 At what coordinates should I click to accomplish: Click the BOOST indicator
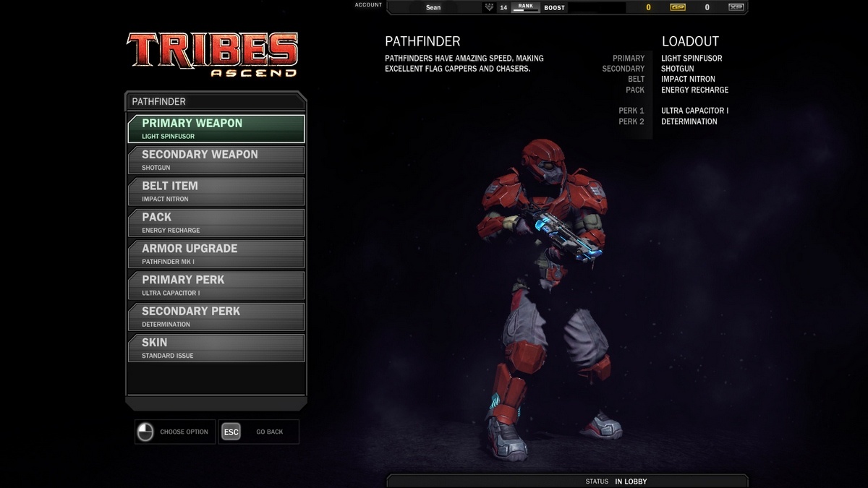point(554,7)
